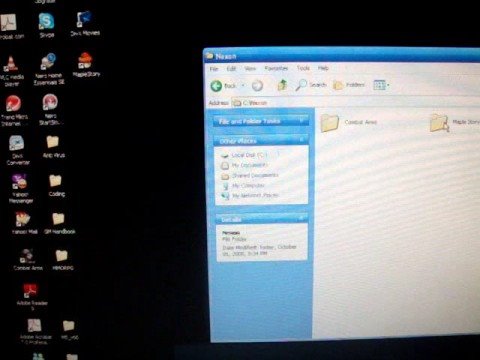Open the Search magnifier tool
Image resolution: width=480 pixels, height=360 pixels.
311,85
